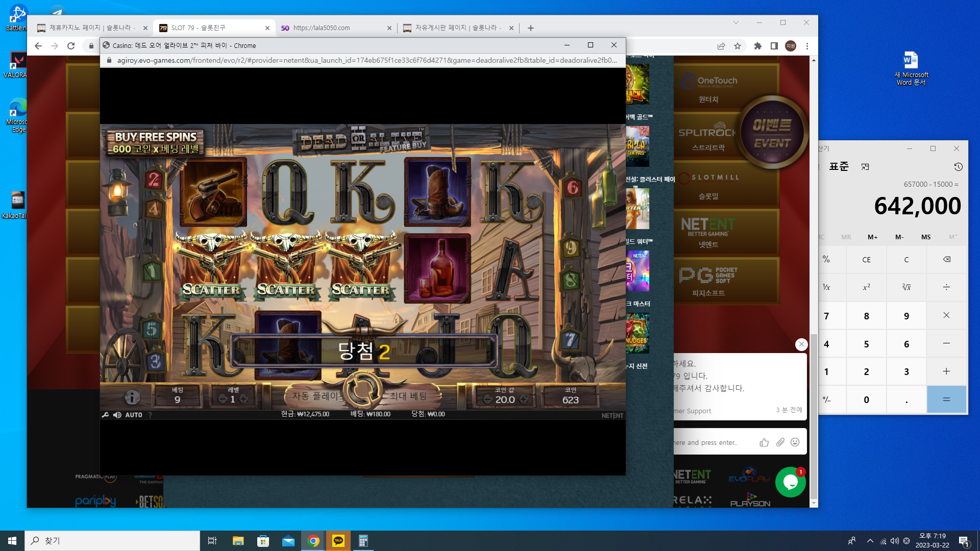
Task: Mute the game sound speaker icon
Action: [117, 415]
